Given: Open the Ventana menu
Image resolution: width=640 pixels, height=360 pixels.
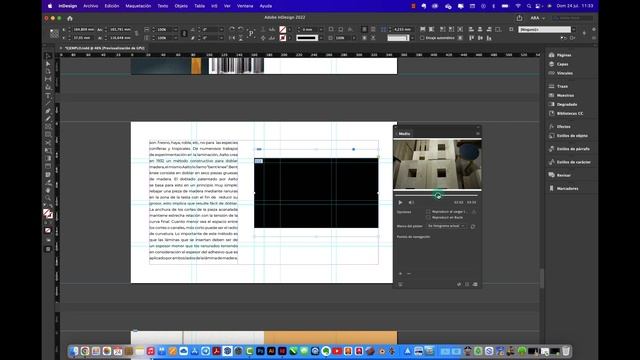Looking at the screenshot, I should 245,6.
